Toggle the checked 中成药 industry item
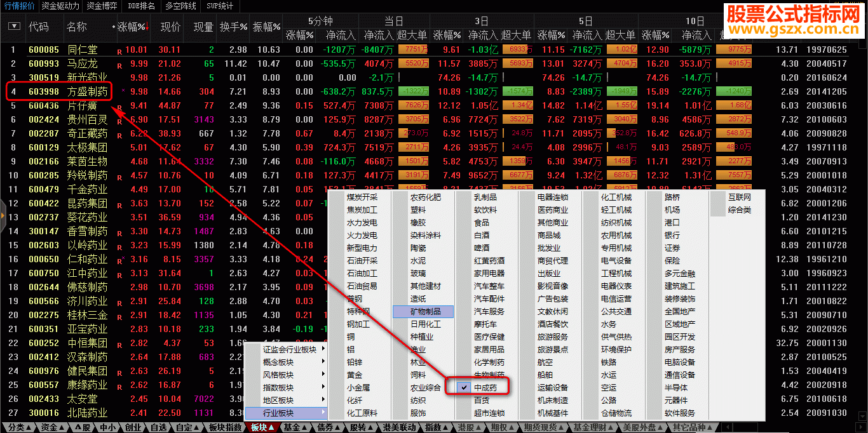Screen dimensions: 868x433 [482, 387]
